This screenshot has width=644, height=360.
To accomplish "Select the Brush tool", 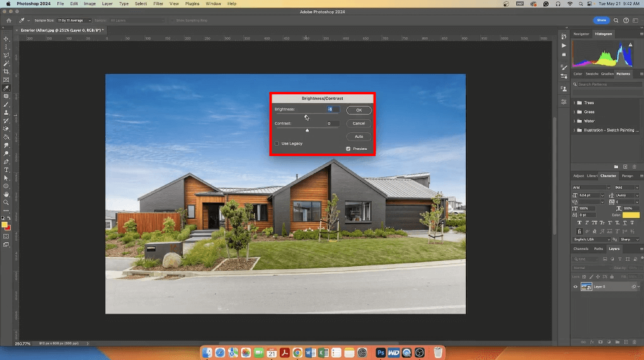I will (x=6, y=104).
